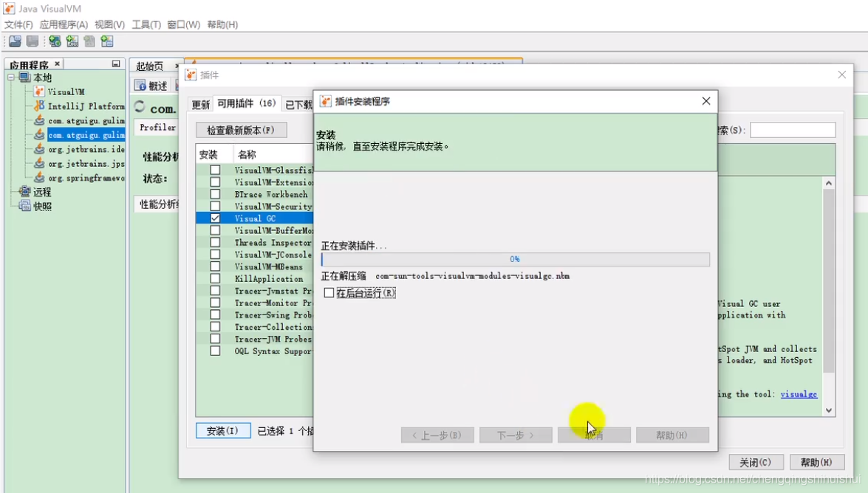Collapse the 本地 tree node
Viewport: 868px width, 493px height.
pyautogui.click(x=11, y=77)
